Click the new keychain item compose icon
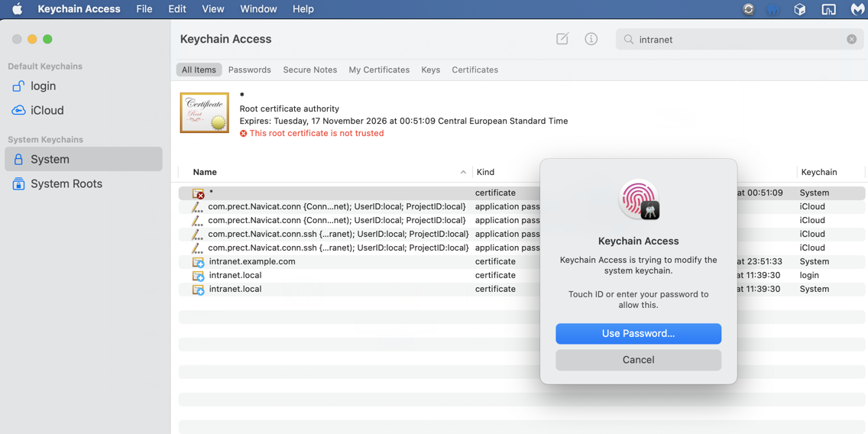 pos(562,39)
